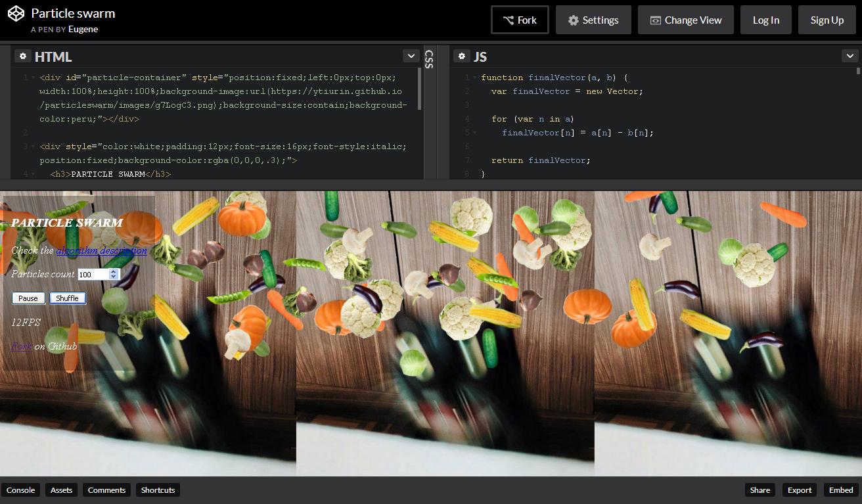Click the PARTICLE SWARM heading
The image size is (862, 504).
click(67, 223)
